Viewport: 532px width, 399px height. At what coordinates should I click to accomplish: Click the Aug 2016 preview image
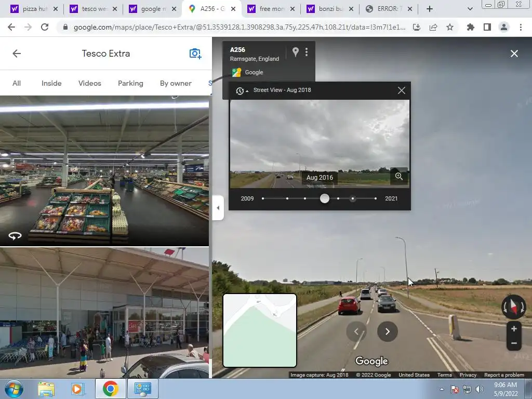pyautogui.click(x=320, y=144)
